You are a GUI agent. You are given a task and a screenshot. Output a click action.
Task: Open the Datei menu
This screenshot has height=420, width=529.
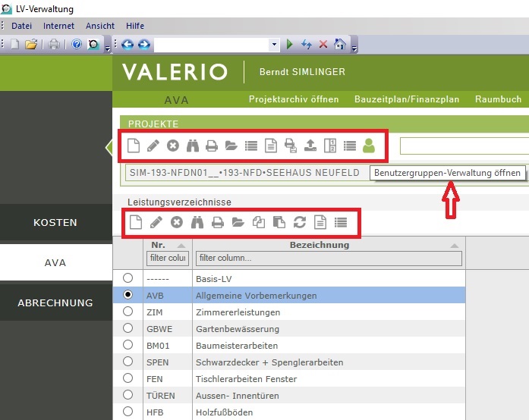coord(21,25)
